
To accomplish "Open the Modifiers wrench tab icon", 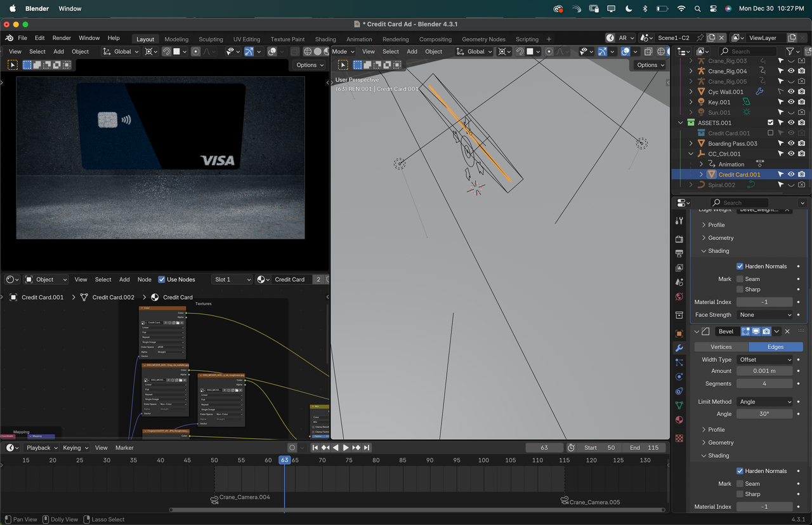I will tap(679, 348).
